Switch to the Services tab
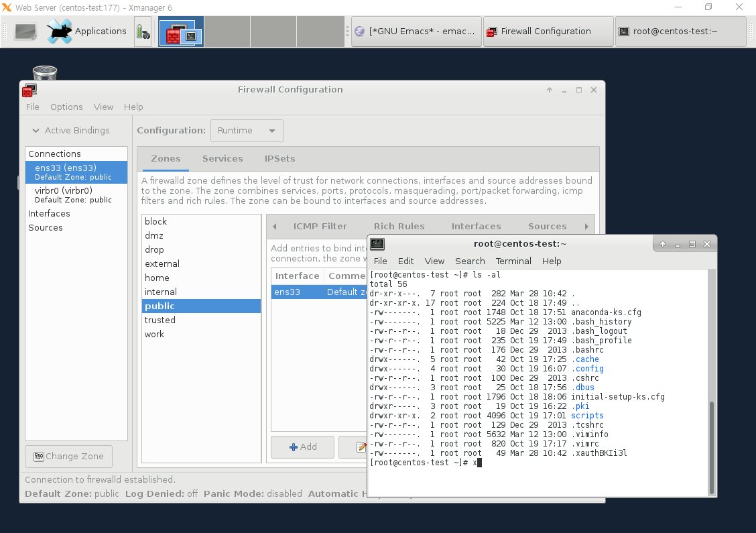This screenshot has width=756, height=533. tap(223, 158)
